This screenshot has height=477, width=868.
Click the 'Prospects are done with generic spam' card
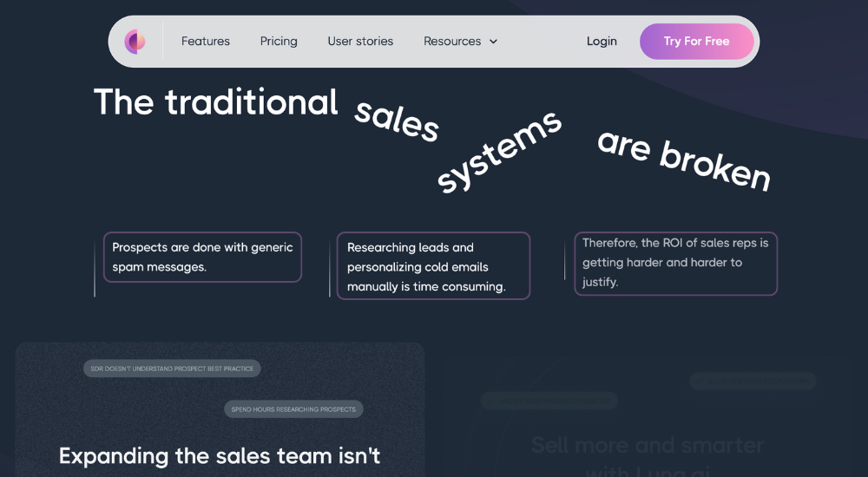coord(202,257)
